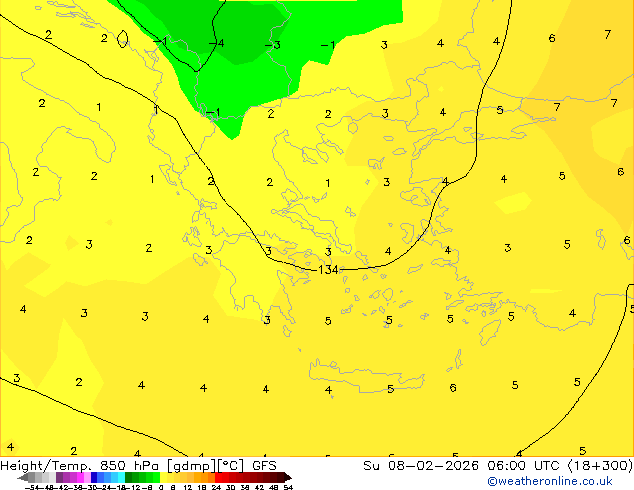This screenshot has height=490, width=634.
Task: Click the weatheronline.co.uk copyright link
Action: point(550,482)
